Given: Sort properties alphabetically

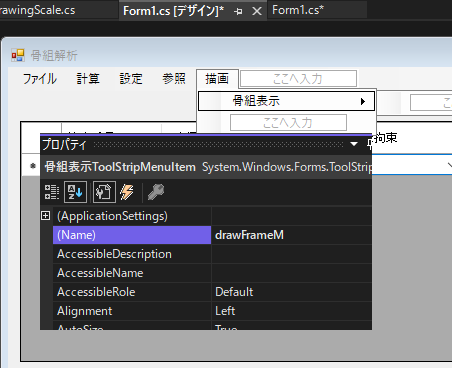Looking at the screenshot, I should click(x=75, y=192).
